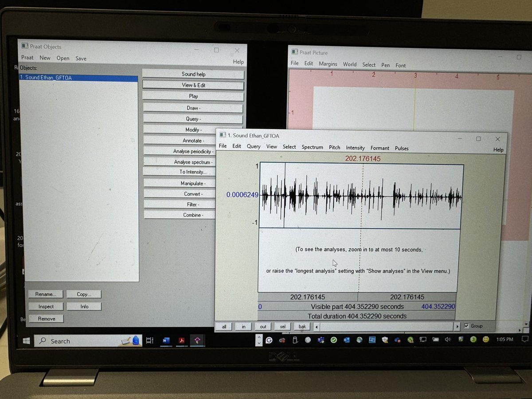
Task: Open the Spectrum menu in sound editor
Action: click(x=312, y=147)
